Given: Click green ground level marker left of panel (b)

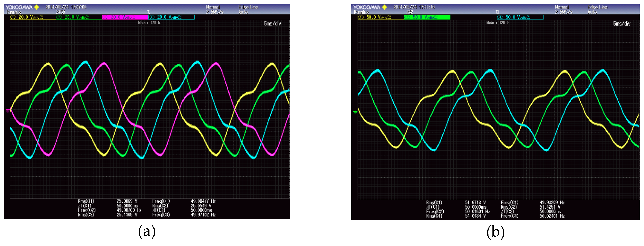Looking at the screenshot, I should 355,111.
